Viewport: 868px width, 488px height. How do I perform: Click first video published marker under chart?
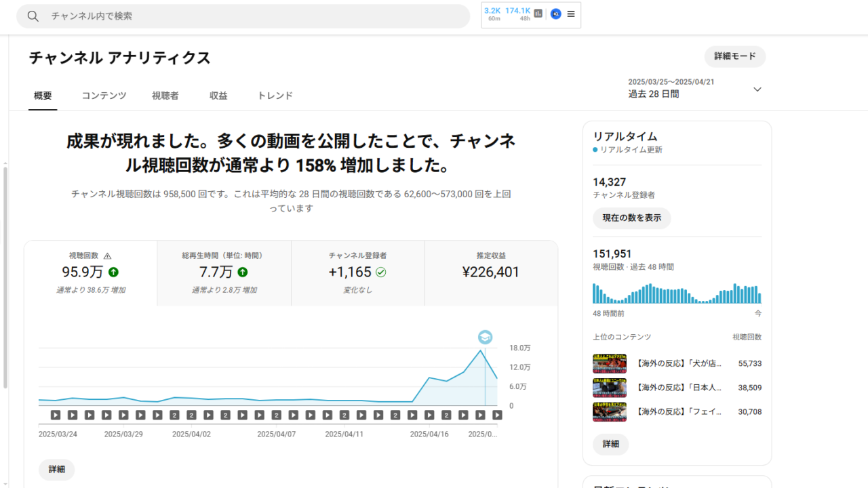click(x=56, y=415)
